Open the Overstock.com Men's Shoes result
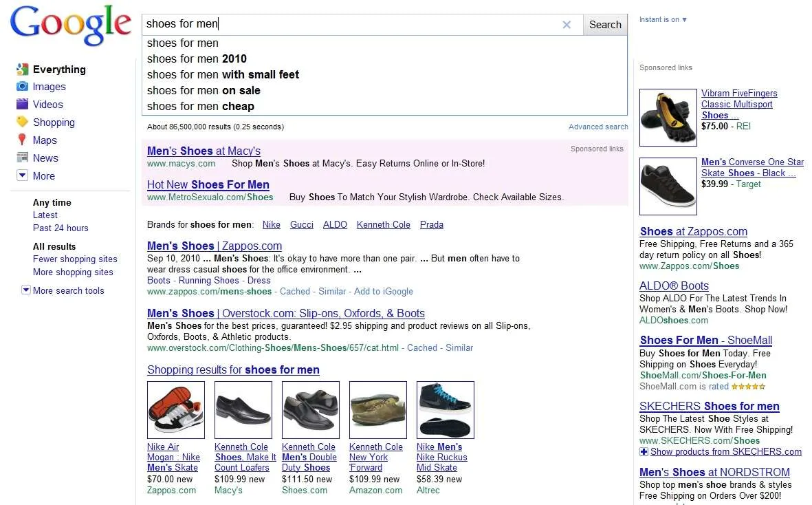Image resolution: width=812 pixels, height=505 pixels. [x=286, y=313]
